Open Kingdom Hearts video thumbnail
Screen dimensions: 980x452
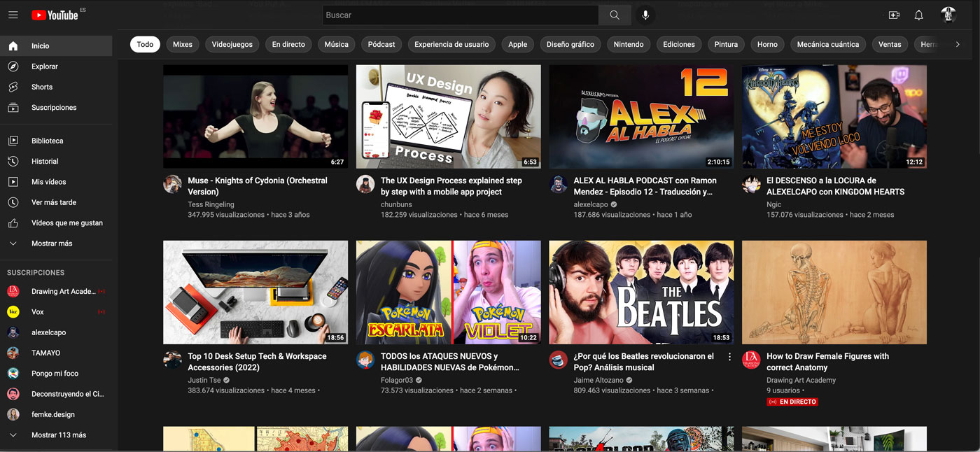coord(834,117)
